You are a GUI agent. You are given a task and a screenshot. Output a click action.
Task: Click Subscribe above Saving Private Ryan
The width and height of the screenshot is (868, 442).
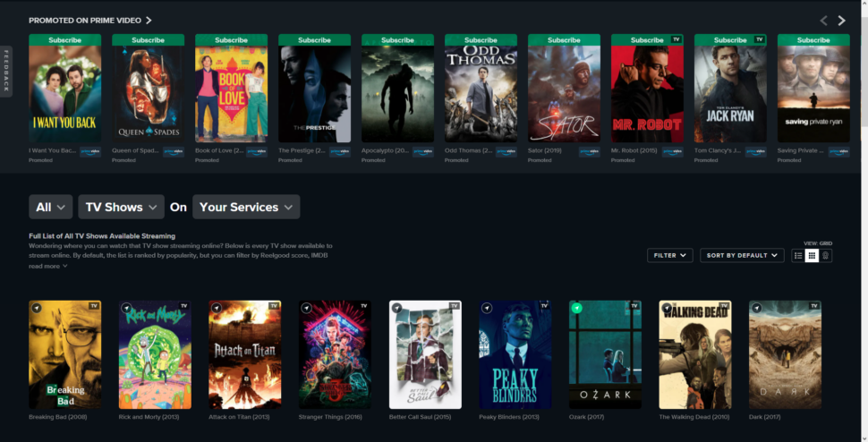[x=813, y=40]
